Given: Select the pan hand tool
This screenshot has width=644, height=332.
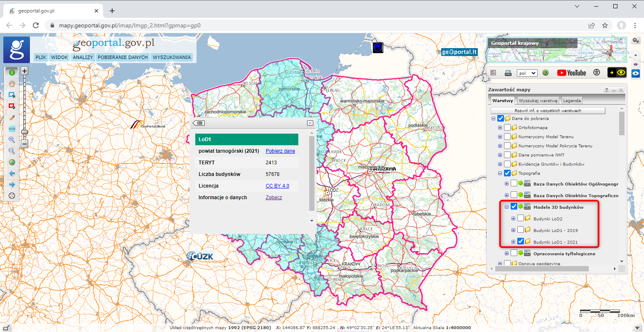Looking at the screenshot, I should (x=12, y=84).
